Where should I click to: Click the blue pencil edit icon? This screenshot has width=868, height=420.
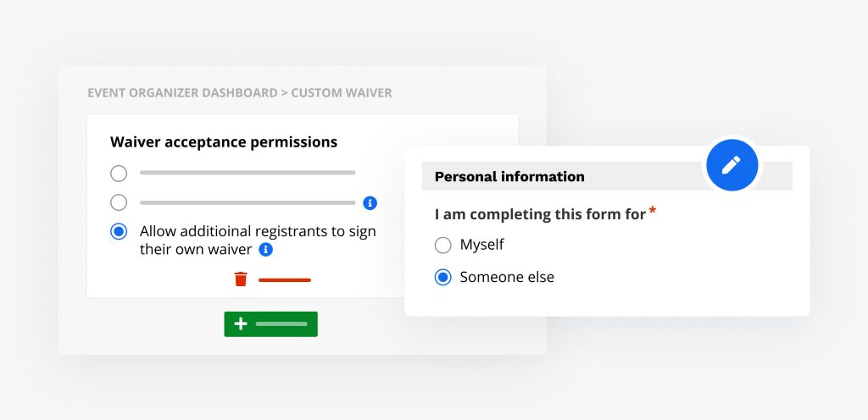click(732, 165)
